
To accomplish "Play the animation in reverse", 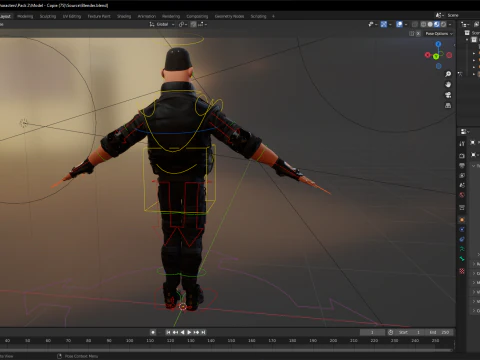I will [x=182, y=332].
